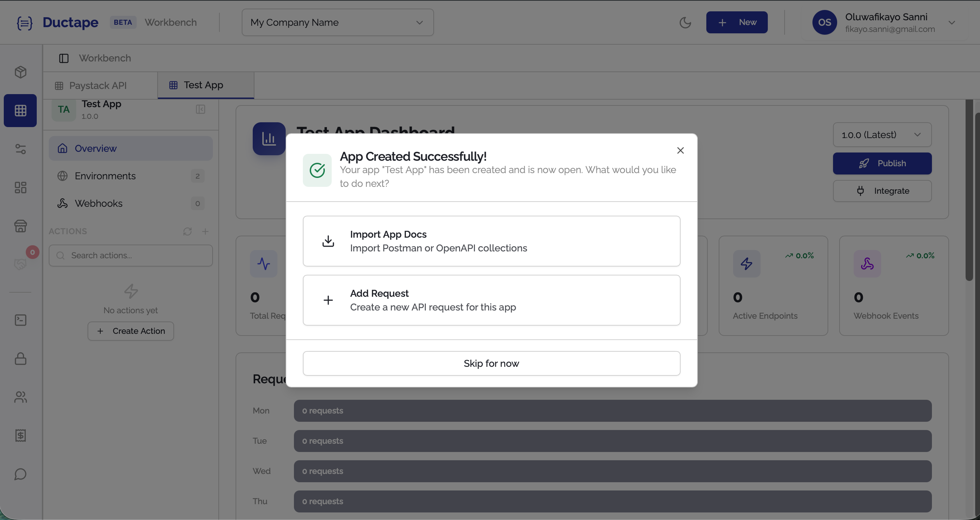The height and width of the screenshot is (520, 980).
Task: Click the Security lock icon in sidebar
Action: tap(20, 359)
